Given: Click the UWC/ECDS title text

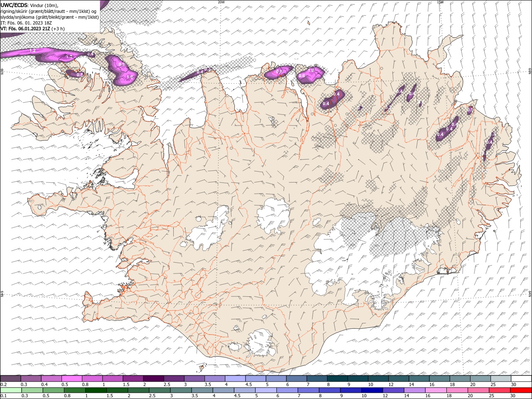Looking at the screenshot, I should (14, 5).
